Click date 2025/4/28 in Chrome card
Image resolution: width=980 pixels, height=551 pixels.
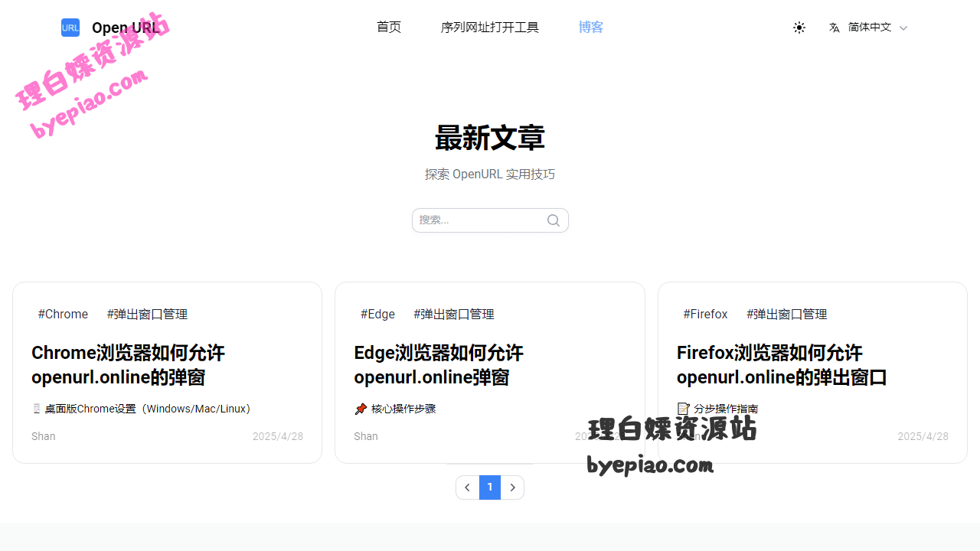[278, 436]
